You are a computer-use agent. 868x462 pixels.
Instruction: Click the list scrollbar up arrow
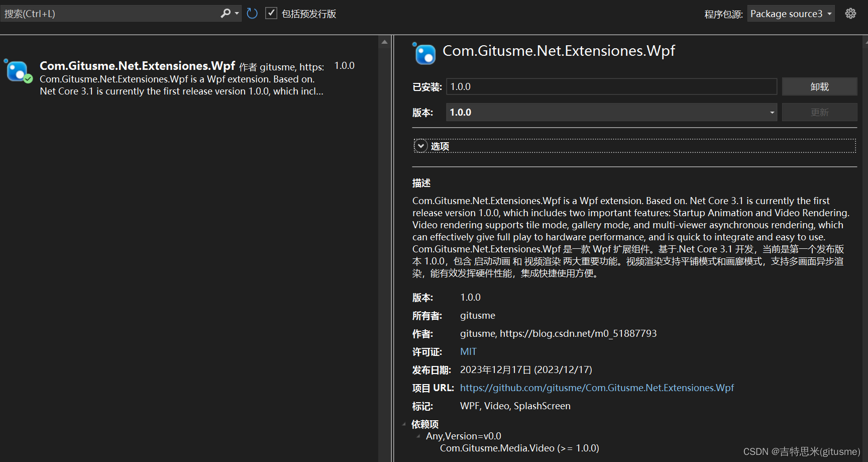point(384,42)
